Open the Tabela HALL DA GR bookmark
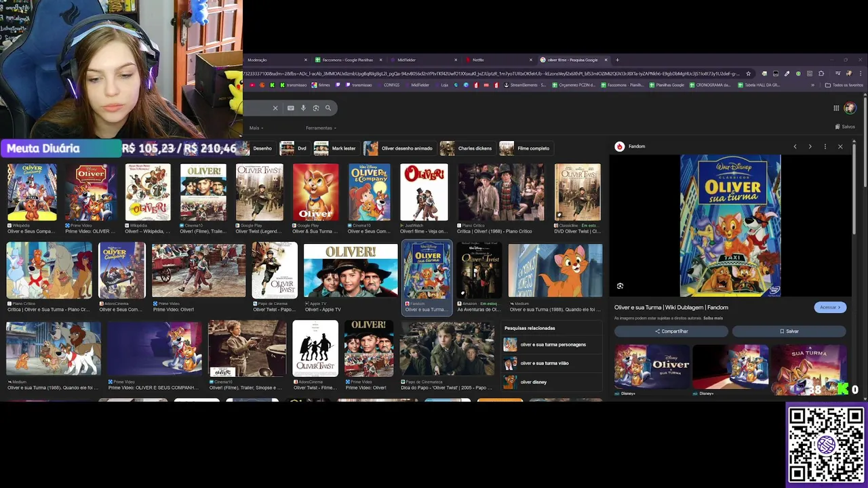Screen dimensions: 868x488 758,85
